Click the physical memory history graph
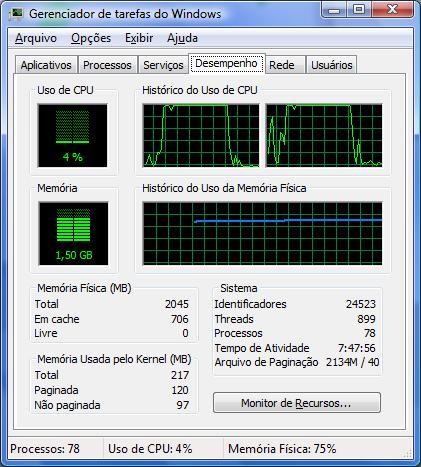 262,233
